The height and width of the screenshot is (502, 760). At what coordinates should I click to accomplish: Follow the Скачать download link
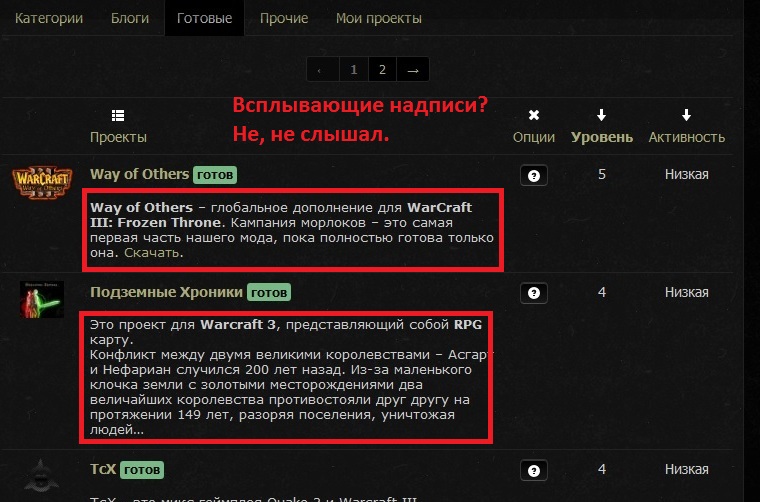pos(152,252)
